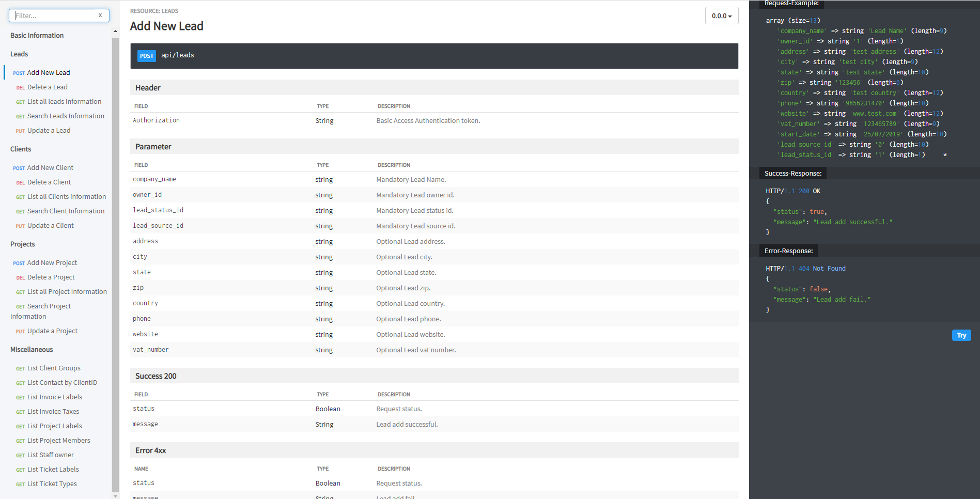Click the Parameter section title
The height and width of the screenshot is (499, 980).
(x=153, y=147)
